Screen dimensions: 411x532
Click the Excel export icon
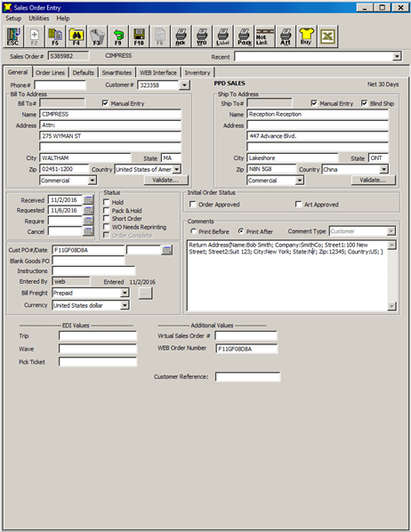pyautogui.click(x=327, y=36)
